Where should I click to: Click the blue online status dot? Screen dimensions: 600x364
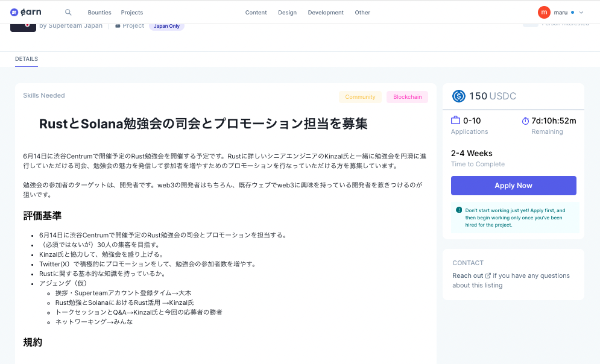(572, 13)
